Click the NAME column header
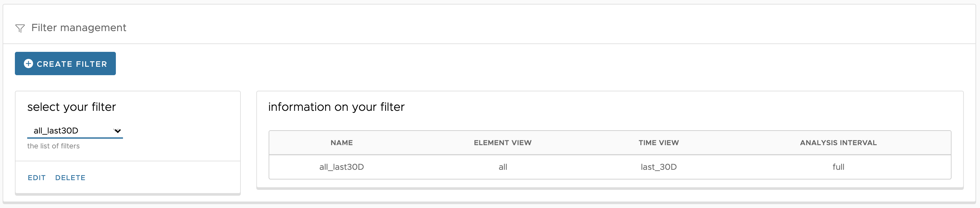 pyautogui.click(x=342, y=143)
